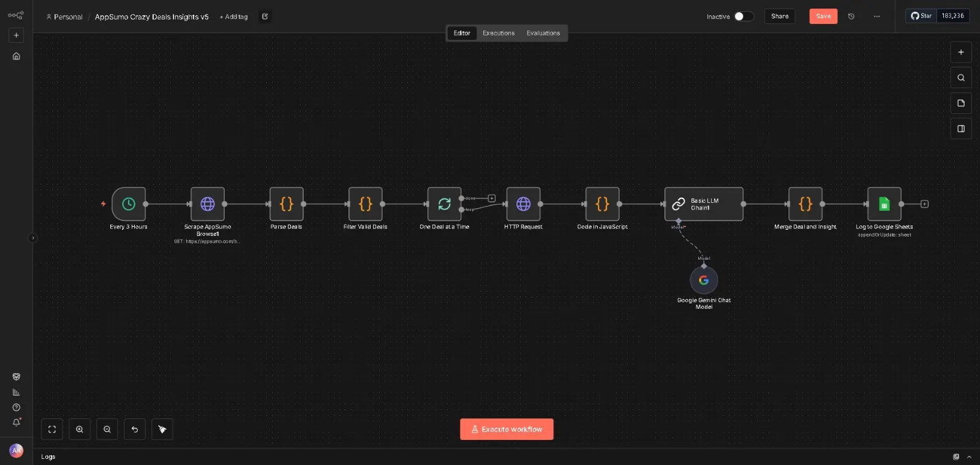Screen dimensions: 980x465
Task: Expand the left sidebar chevron
Action: click(x=33, y=238)
